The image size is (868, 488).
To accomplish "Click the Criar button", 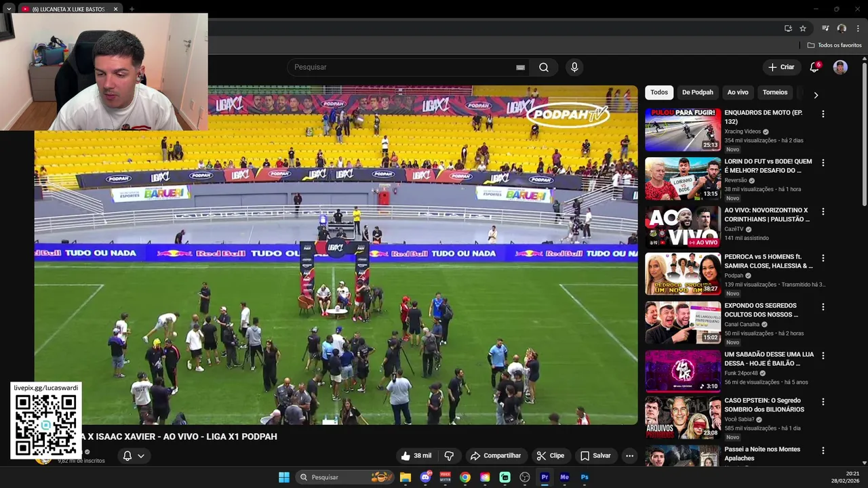I will [x=781, y=67].
